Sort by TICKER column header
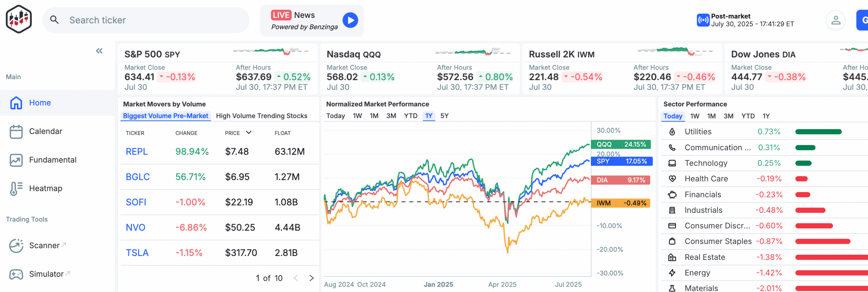The width and height of the screenshot is (868, 292). [x=135, y=133]
